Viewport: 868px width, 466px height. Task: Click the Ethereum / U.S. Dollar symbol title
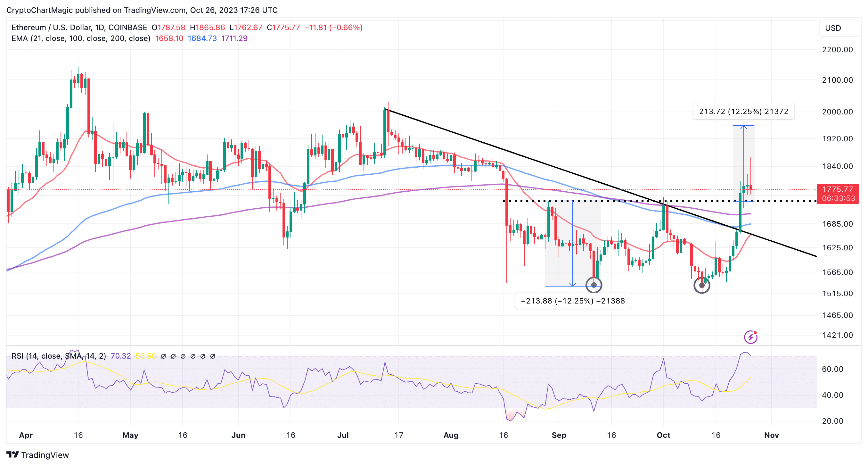[79, 27]
